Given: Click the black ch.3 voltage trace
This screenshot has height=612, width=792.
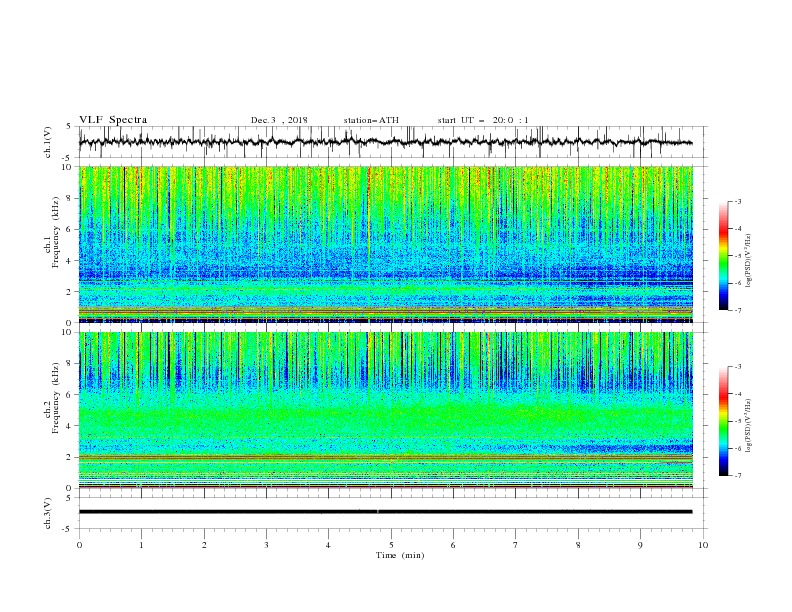Looking at the screenshot, I should tap(386, 512).
